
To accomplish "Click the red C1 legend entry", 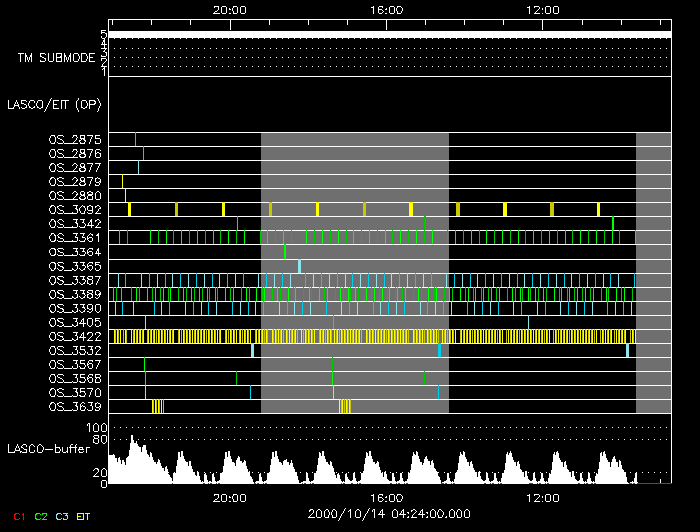I will [x=17, y=516].
